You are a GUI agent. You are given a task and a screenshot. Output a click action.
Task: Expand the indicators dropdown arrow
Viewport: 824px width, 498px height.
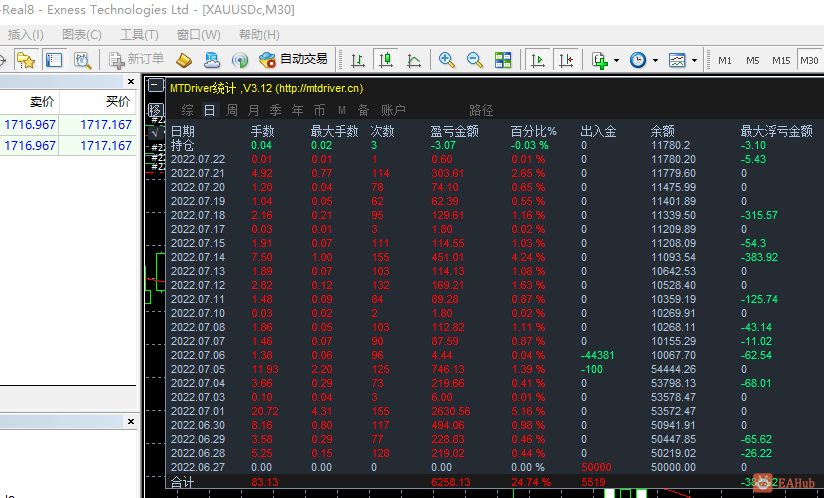coord(616,60)
